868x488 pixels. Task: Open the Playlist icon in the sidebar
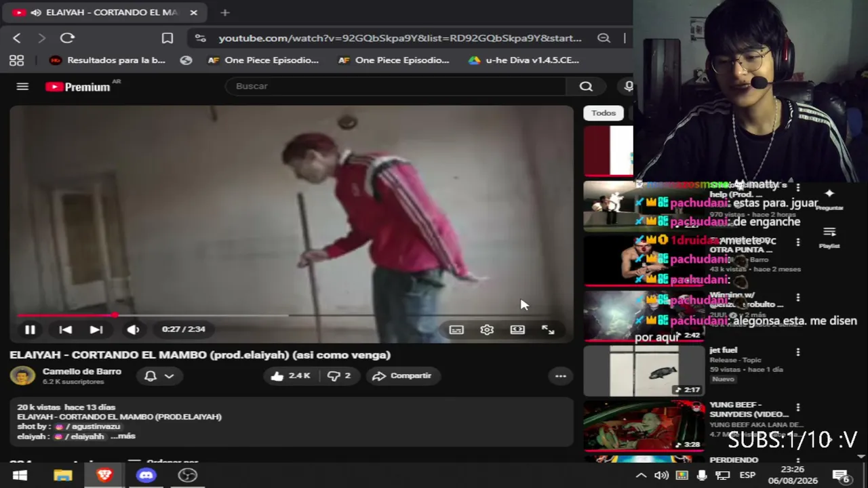point(829,232)
